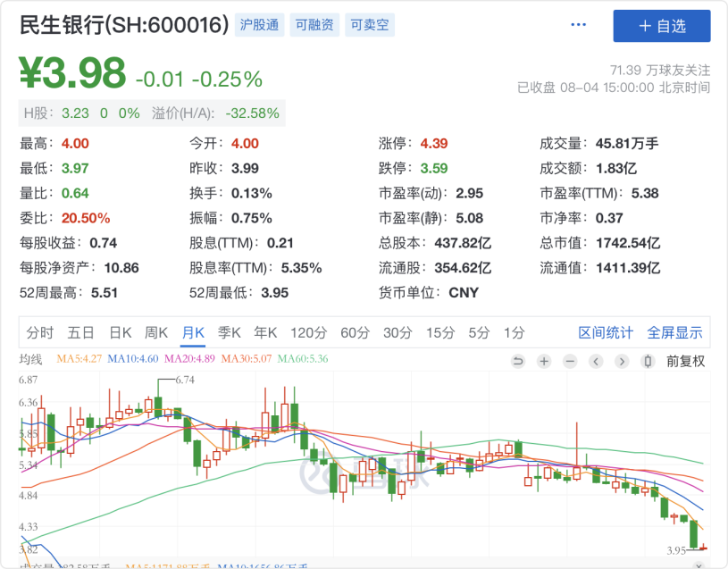The height and width of the screenshot is (569, 728).
Task: Switch to the 5分 interval tab
Action: [x=480, y=332]
